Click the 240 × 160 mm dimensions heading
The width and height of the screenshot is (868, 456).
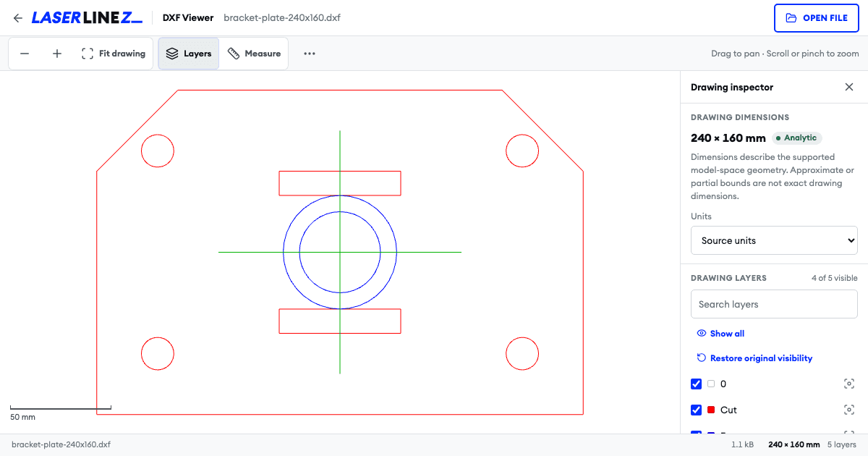coord(728,138)
